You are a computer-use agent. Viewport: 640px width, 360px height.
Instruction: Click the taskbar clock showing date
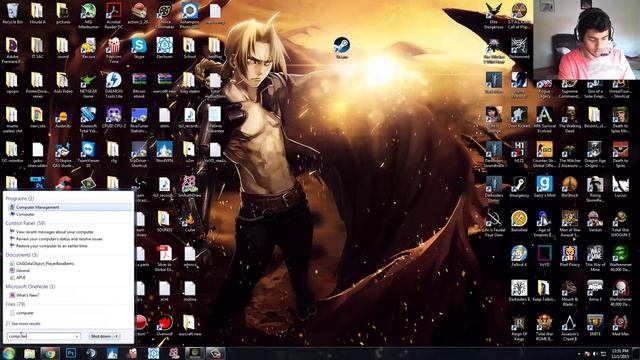pyautogui.click(x=620, y=353)
